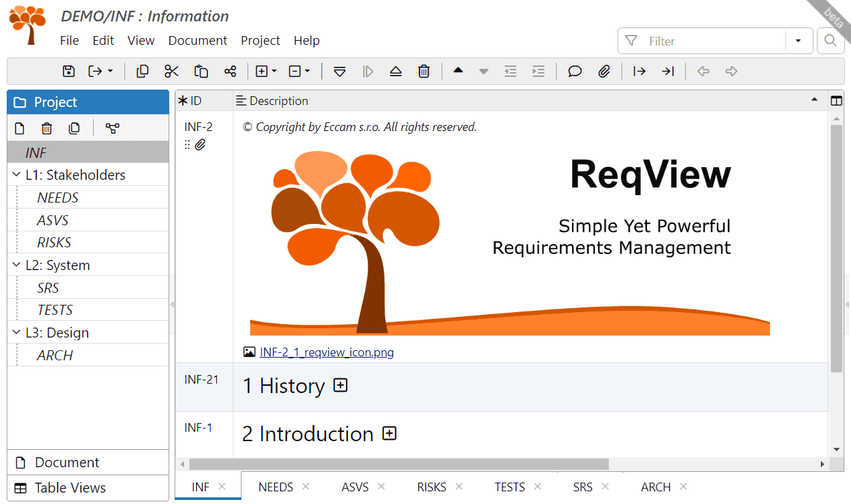Switch to the ASVS bottom tab
Viewport: 851px width, 504px height.
355,487
